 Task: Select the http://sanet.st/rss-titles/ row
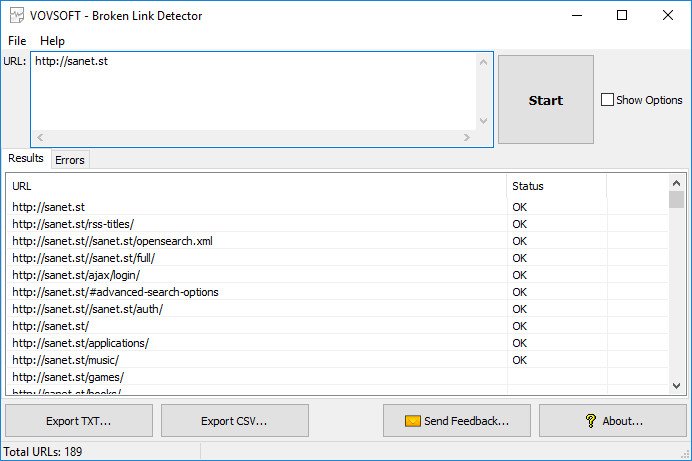(338, 224)
